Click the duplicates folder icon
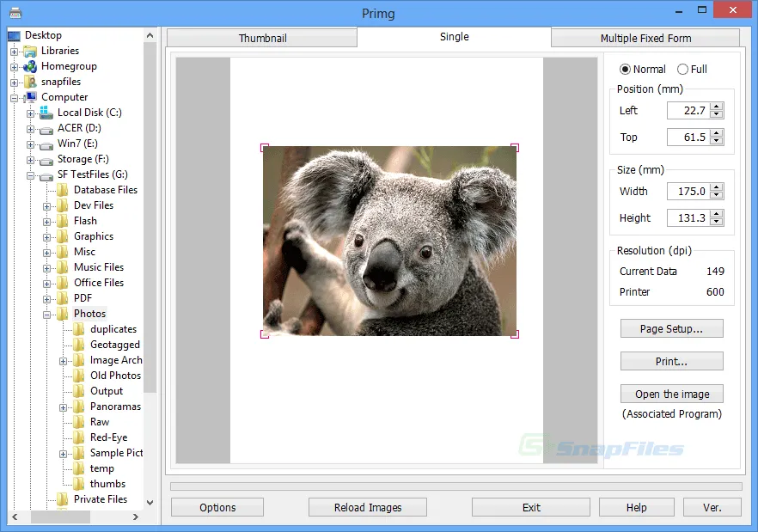 pos(79,329)
